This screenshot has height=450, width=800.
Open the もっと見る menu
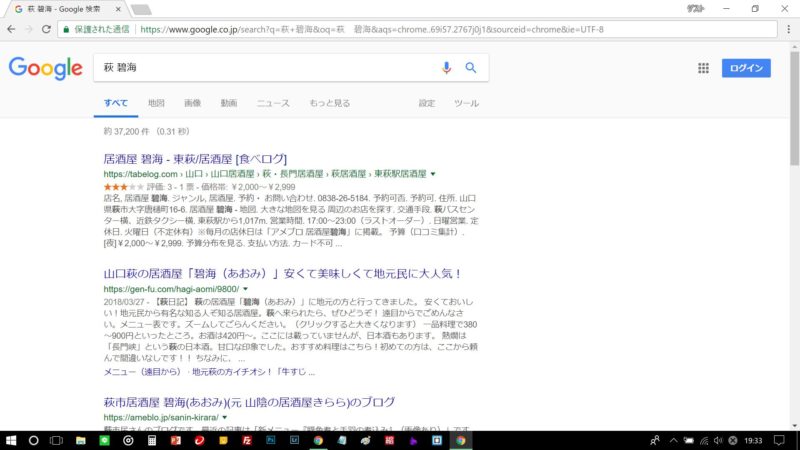coord(330,103)
